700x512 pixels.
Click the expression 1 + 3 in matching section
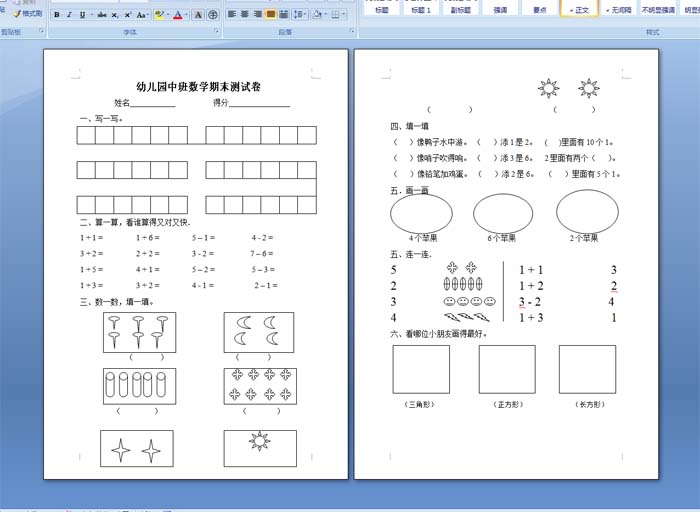[531, 317]
